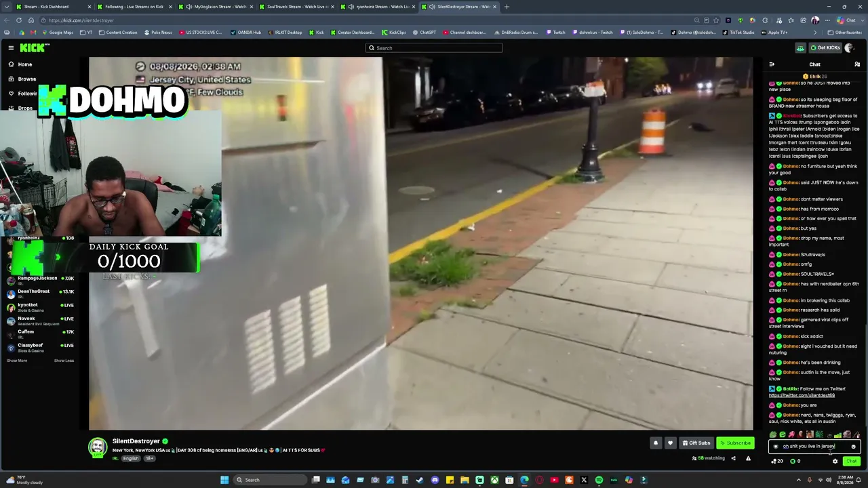Open a new browser tab
The height and width of the screenshot is (488, 868).
pos(507,7)
